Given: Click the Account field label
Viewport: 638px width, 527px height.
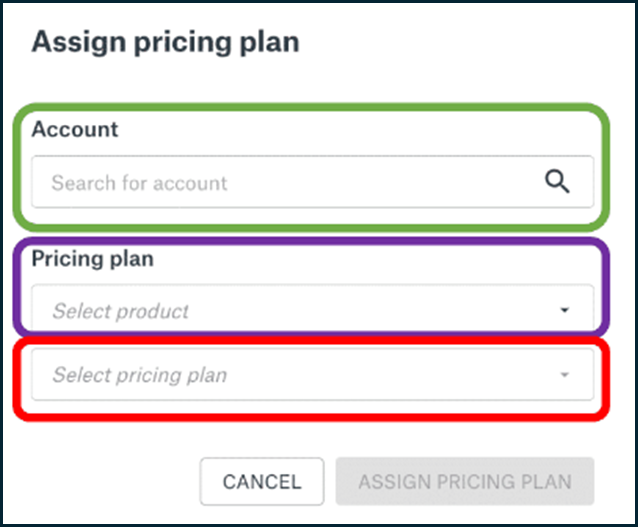Looking at the screenshot, I should point(75,129).
